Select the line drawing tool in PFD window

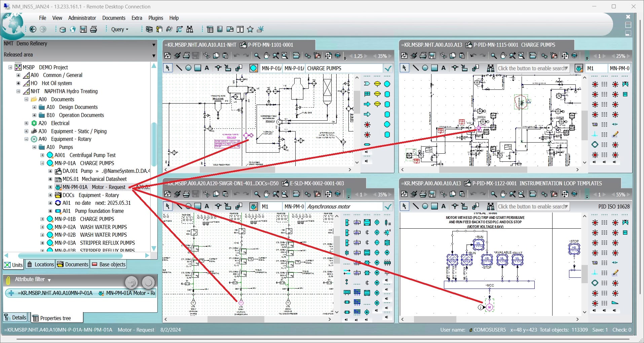click(179, 68)
